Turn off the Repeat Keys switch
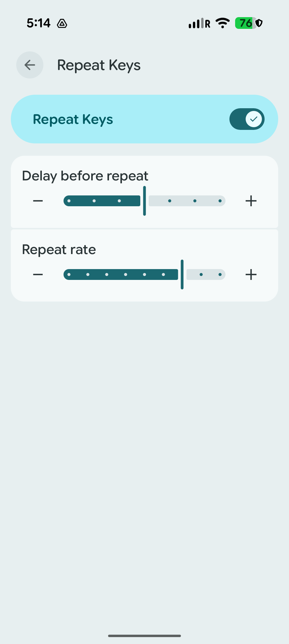This screenshot has height=644, width=289. coord(247,119)
